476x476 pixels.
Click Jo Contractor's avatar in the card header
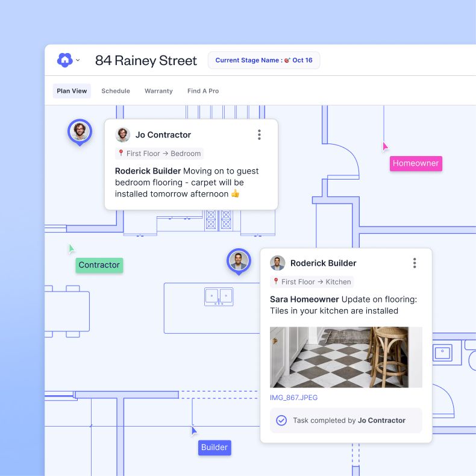tap(123, 135)
